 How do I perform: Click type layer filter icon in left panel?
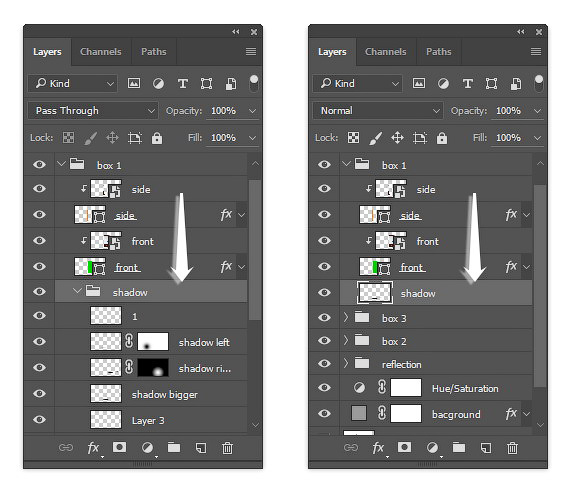[183, 84]
